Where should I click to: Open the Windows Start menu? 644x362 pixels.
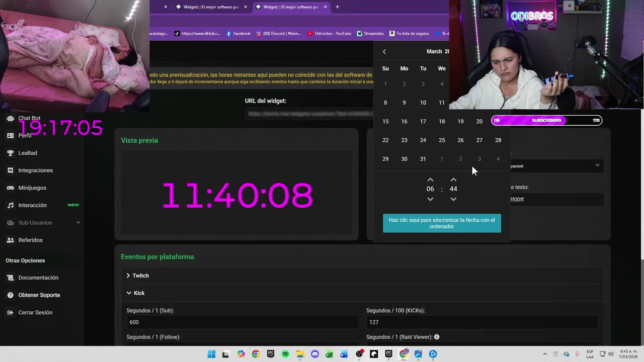(211, 354)
